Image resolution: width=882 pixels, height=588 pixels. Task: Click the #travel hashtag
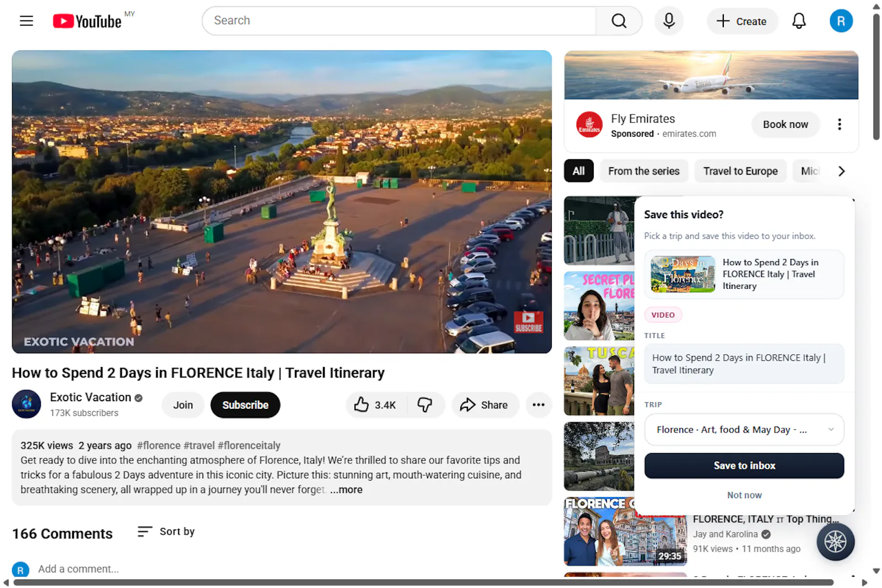click(199, 445)
